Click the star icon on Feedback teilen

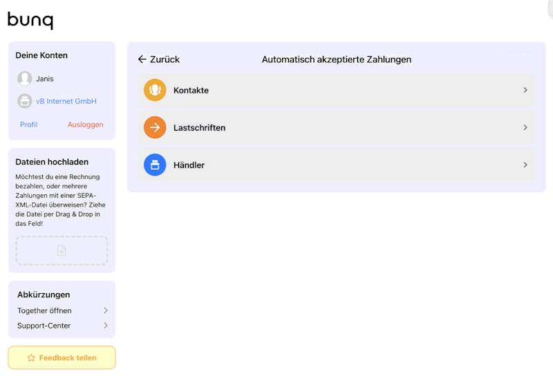[x=31, y=357]
